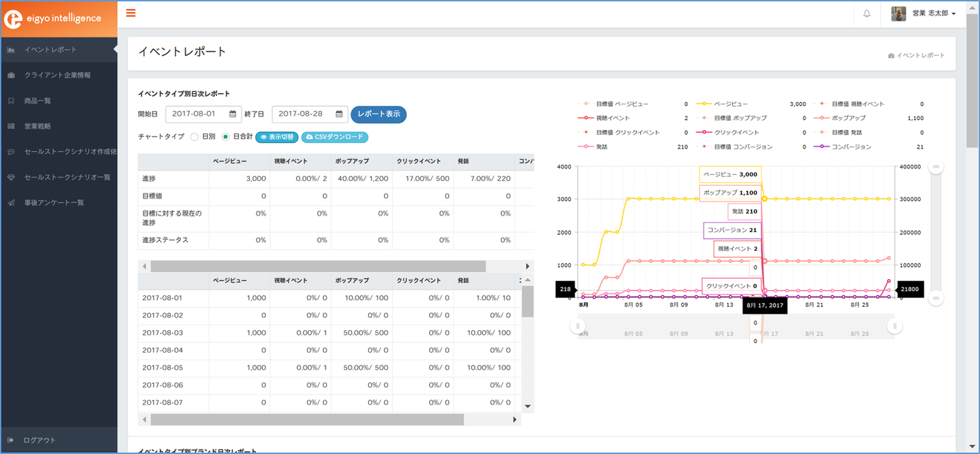Screen dimensions: 980x454
Task: Go to 商品一覧 in sidebar
Action: pyautogui.click(x=37, y=101)
